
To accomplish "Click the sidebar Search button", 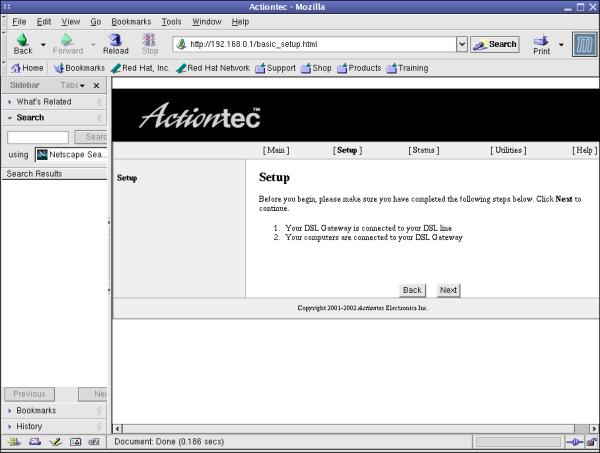I will pos(91,137).
